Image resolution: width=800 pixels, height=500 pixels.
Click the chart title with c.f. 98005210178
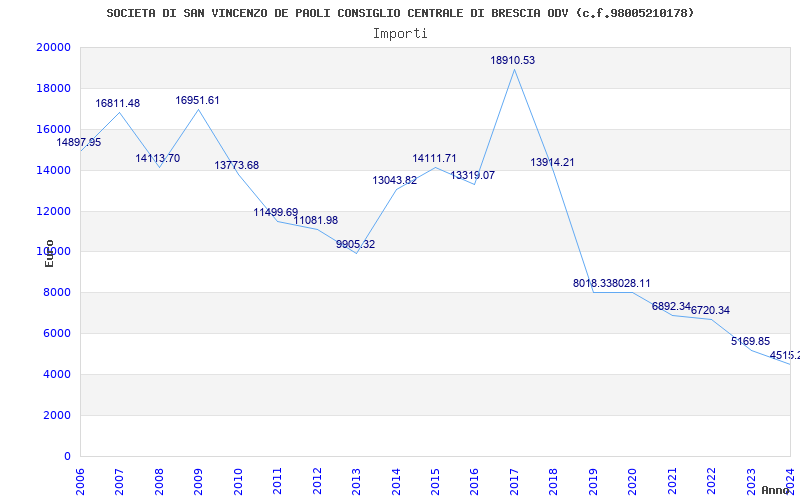401,13
